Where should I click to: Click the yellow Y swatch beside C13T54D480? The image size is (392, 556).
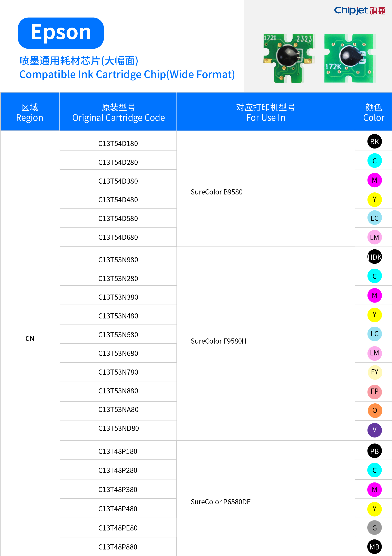[375, 199]
